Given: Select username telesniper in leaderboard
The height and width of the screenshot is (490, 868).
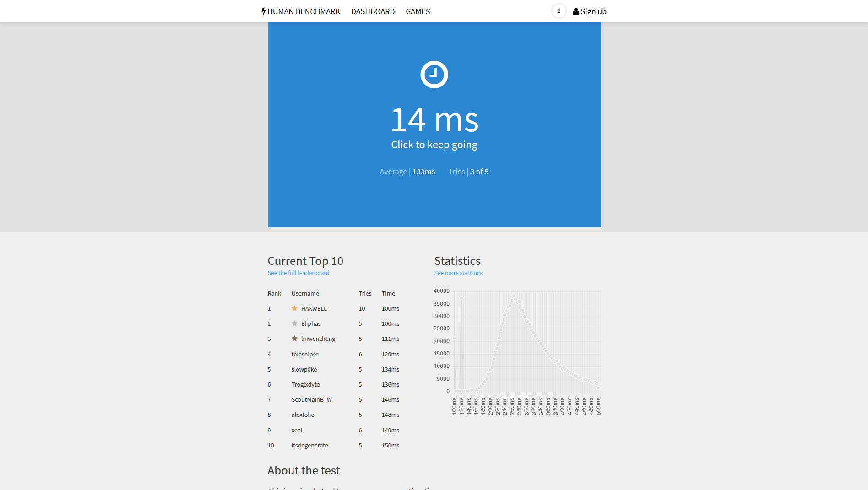Looking at the screenshot, I should pyautogui.click(x=305, y=354).
